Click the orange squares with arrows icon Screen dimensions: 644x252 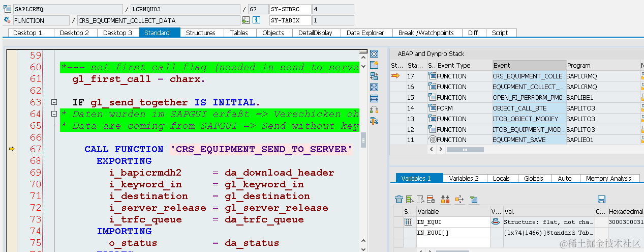[446, 199]
